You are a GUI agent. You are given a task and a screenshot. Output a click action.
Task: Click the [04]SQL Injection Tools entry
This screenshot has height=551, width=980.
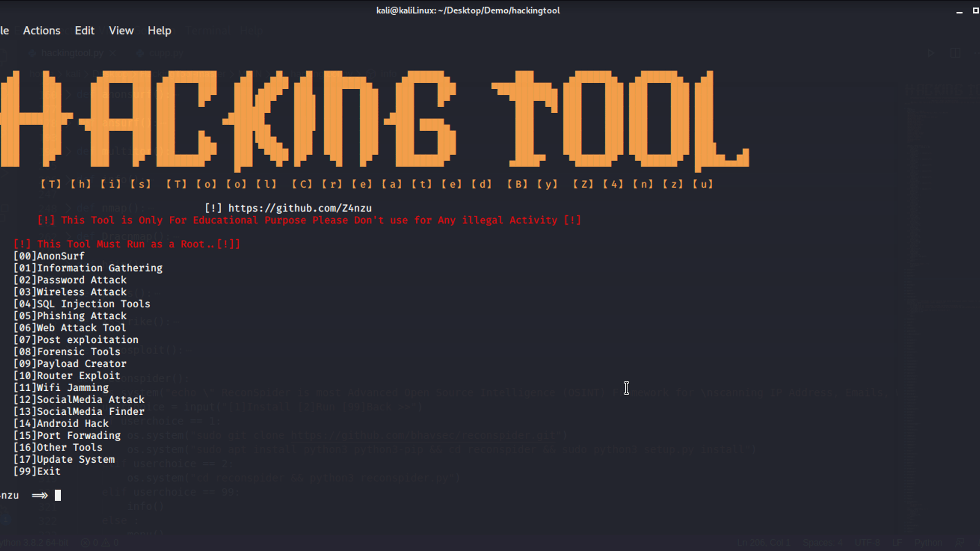point(82,304)
